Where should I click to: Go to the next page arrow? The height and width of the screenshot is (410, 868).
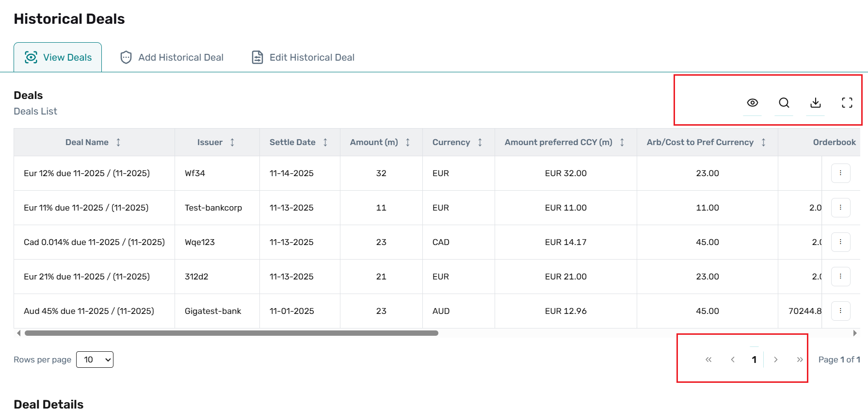[776, 360]
